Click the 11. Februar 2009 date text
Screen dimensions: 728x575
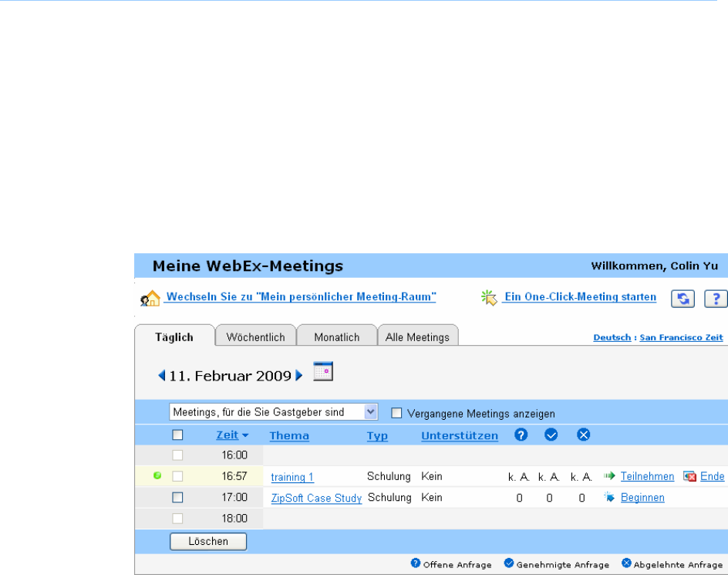tap(231, 376)
